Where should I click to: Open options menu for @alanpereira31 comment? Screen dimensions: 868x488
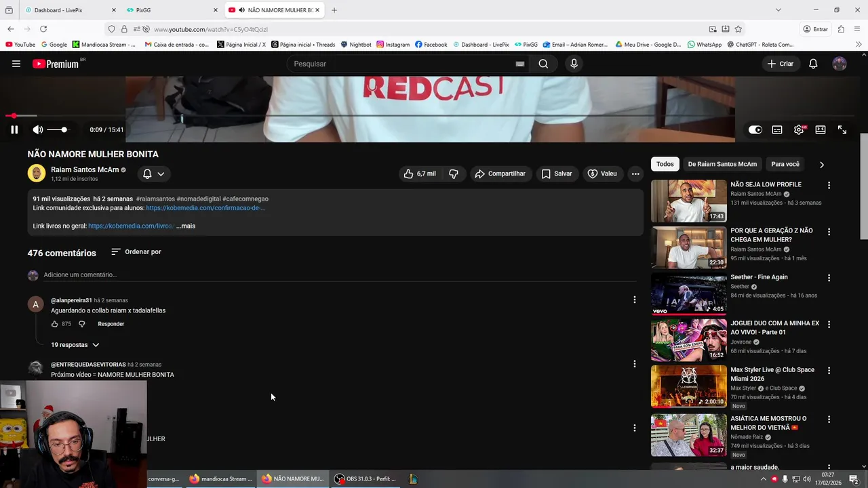[635, 300]
